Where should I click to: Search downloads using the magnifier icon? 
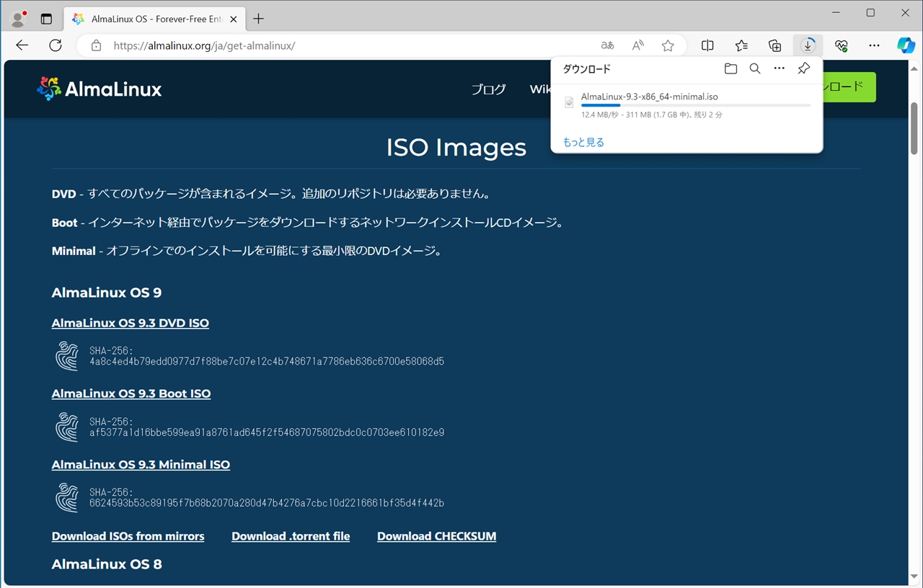click(754, 68)
